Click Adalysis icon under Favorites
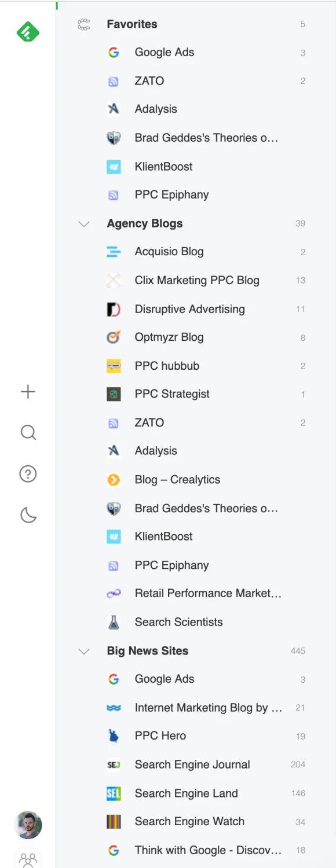The height and width of the screenshot is (868, 336). click(114, 109)
